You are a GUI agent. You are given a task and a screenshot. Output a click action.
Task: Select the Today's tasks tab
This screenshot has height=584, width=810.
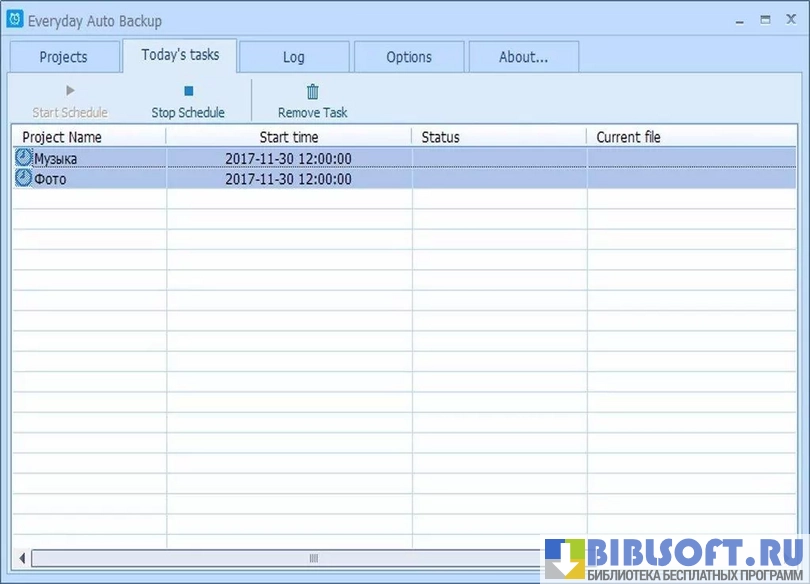click(180, 55)
